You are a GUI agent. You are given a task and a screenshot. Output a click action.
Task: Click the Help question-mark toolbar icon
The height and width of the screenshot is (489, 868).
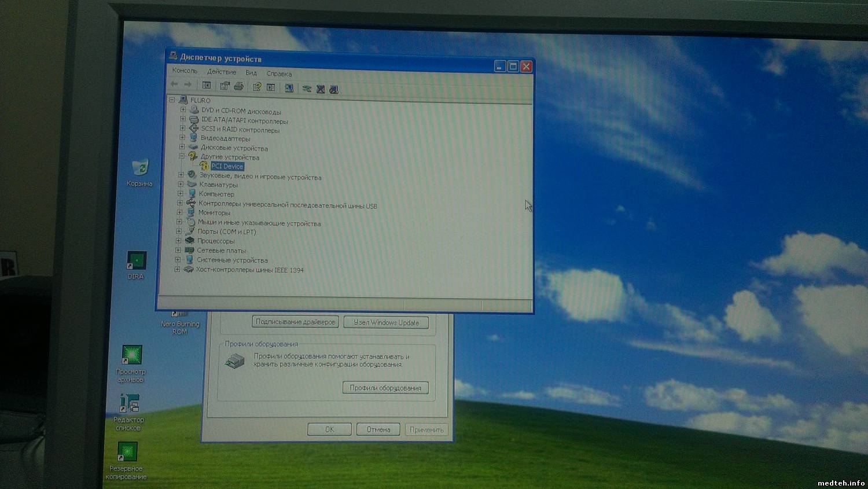tap(256, 87)
